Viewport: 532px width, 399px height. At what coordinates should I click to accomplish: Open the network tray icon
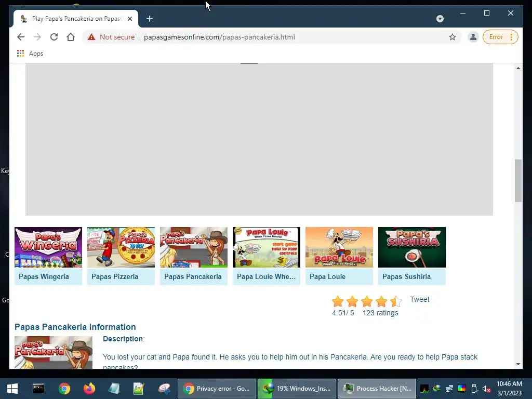[x=449, y=389]
